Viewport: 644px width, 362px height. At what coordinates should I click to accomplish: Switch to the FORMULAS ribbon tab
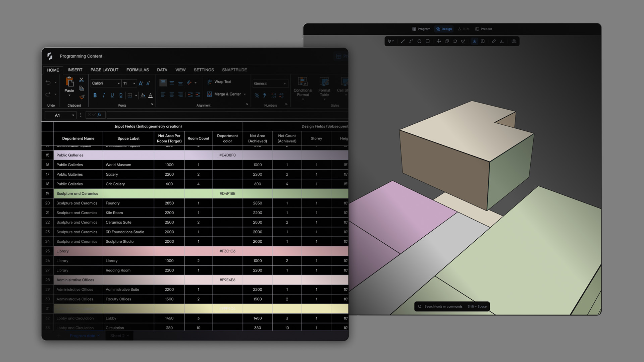pos(138,70)
